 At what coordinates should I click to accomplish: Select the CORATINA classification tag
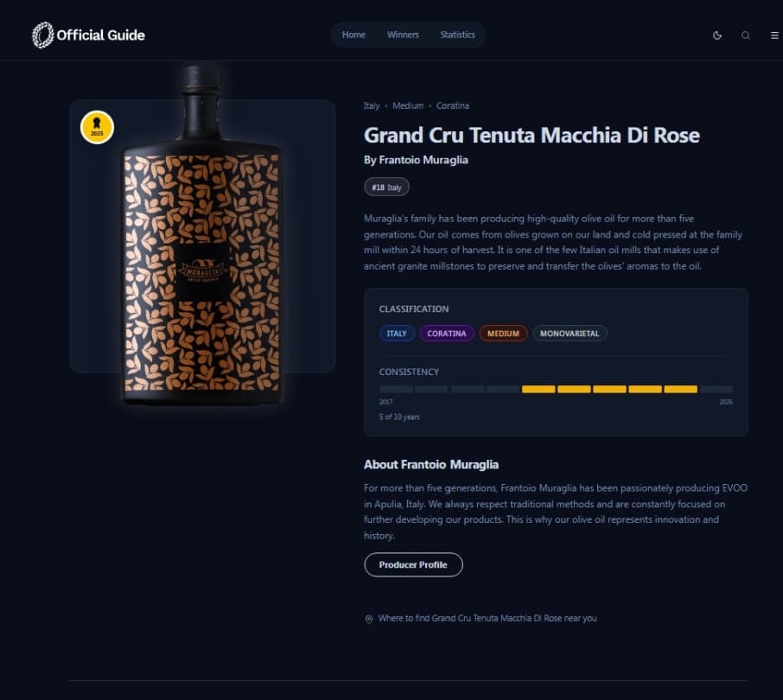click(x=447, y=334)
